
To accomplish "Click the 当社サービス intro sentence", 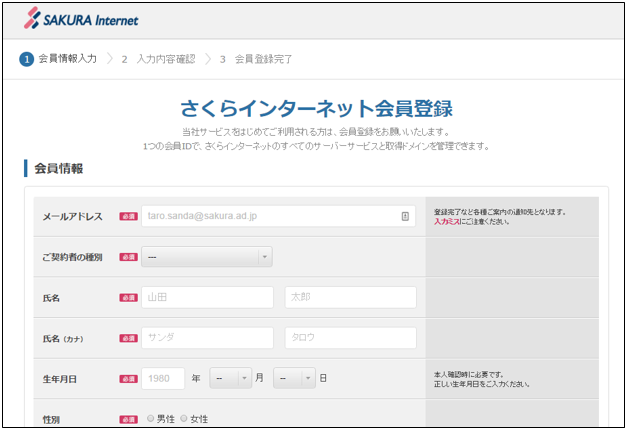I will 316,132.
